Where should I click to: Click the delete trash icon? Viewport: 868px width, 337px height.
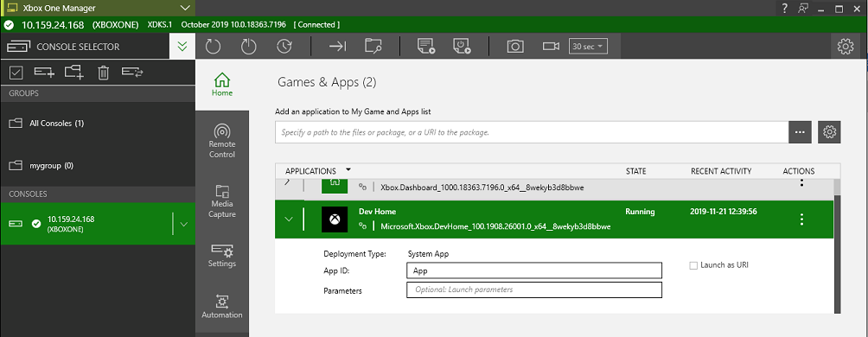tap(103, 72)
